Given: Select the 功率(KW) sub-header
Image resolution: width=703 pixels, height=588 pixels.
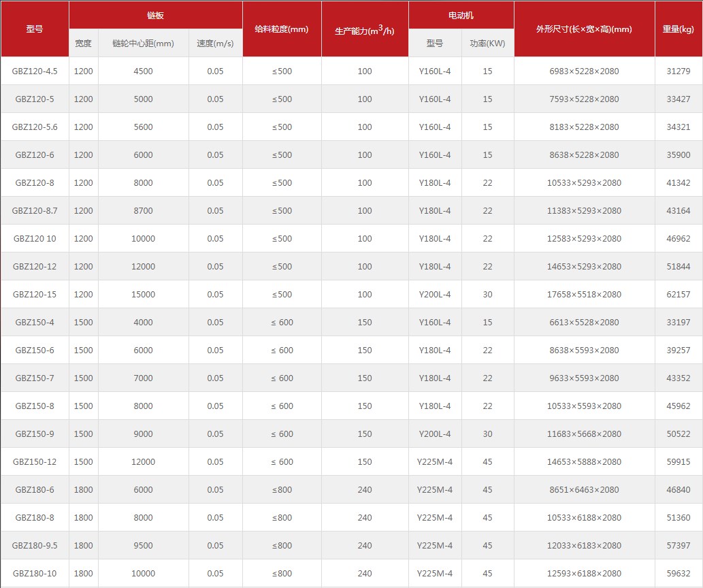Looking at the screenshot, I should pos(487,44).
